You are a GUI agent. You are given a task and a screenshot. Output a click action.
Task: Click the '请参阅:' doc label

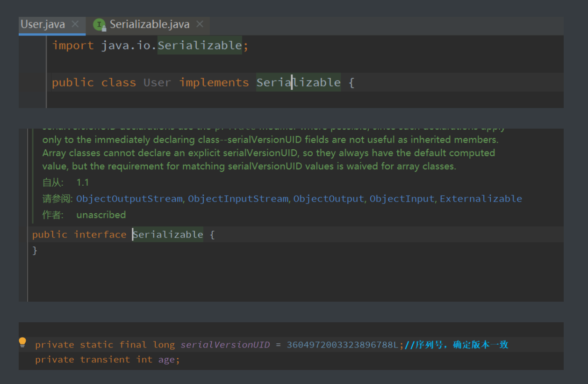[58, 199]
